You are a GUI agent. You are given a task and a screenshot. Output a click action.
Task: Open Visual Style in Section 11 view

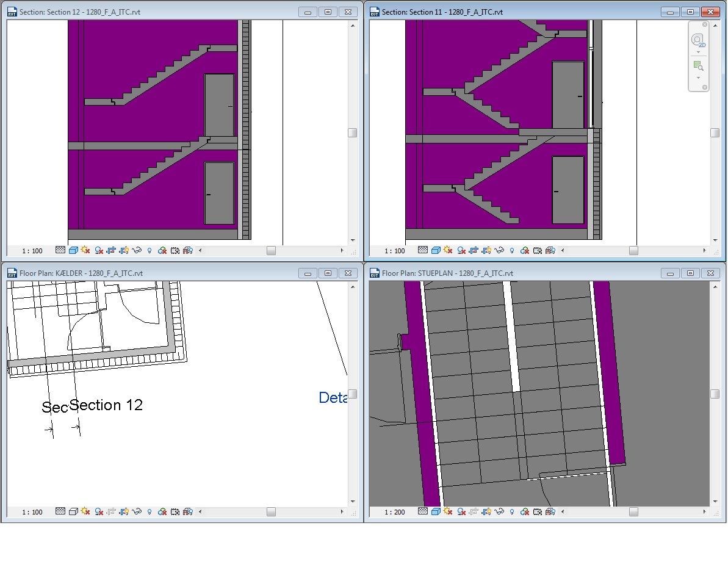(x=436, y=250)
